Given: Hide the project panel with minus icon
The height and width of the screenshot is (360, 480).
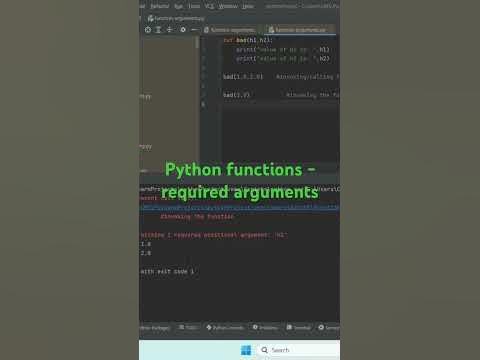Looking at the screenshot, I should (x=194, y=30).
